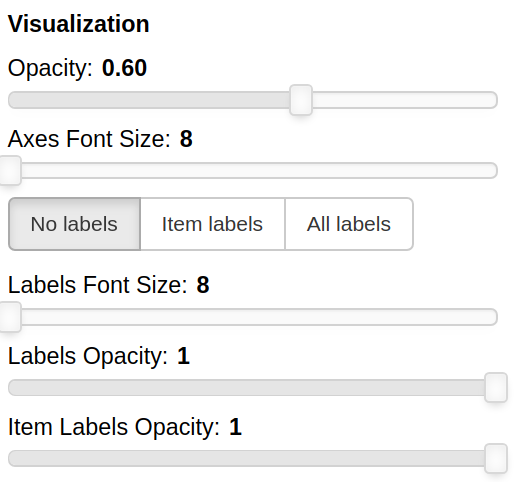Click the Labels Font Size value 8

[203, 285]
